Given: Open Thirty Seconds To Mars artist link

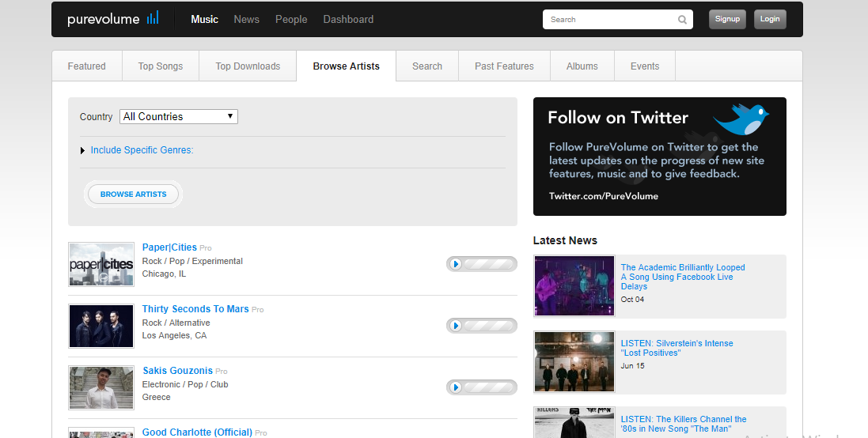Looking at the screenshot, I should click(x=195, y=309).
